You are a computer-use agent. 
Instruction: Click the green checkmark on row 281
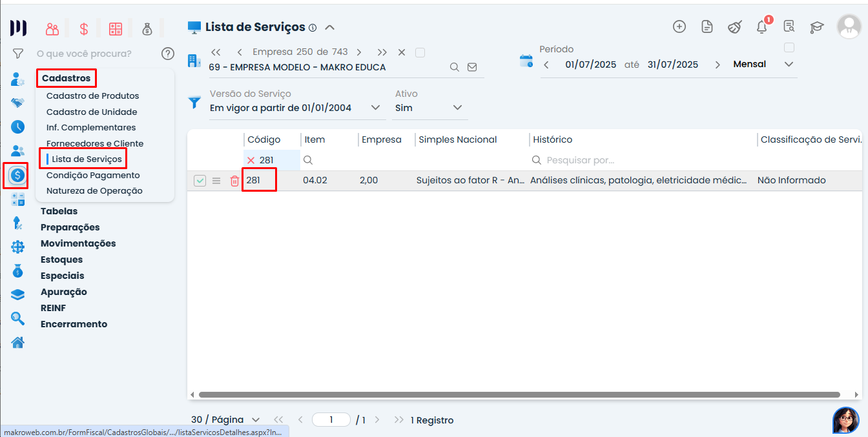click(x=200, y=180)
